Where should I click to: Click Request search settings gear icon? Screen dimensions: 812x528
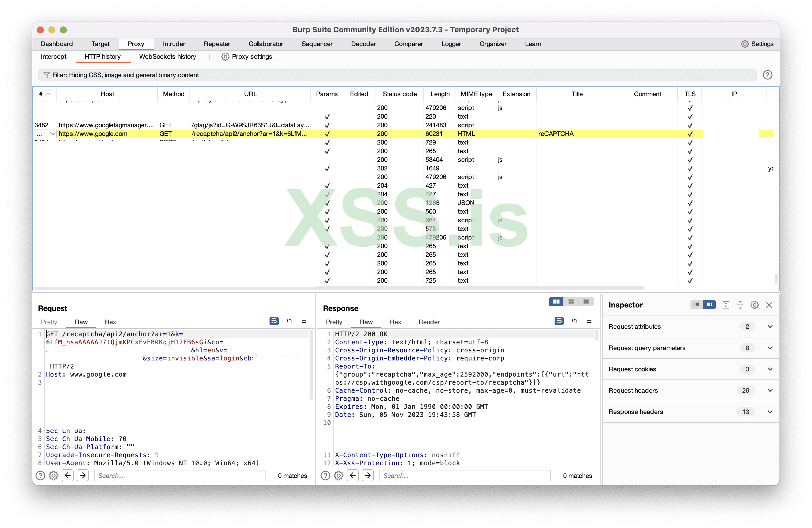[54, 476]
